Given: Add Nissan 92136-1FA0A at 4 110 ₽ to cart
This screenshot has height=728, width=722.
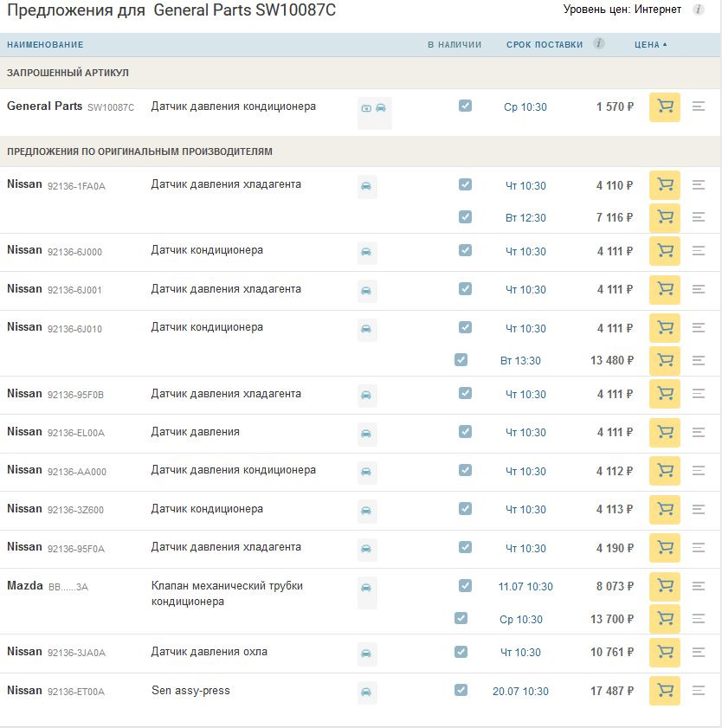Looking at the screenshot, I should coord(664,185).
